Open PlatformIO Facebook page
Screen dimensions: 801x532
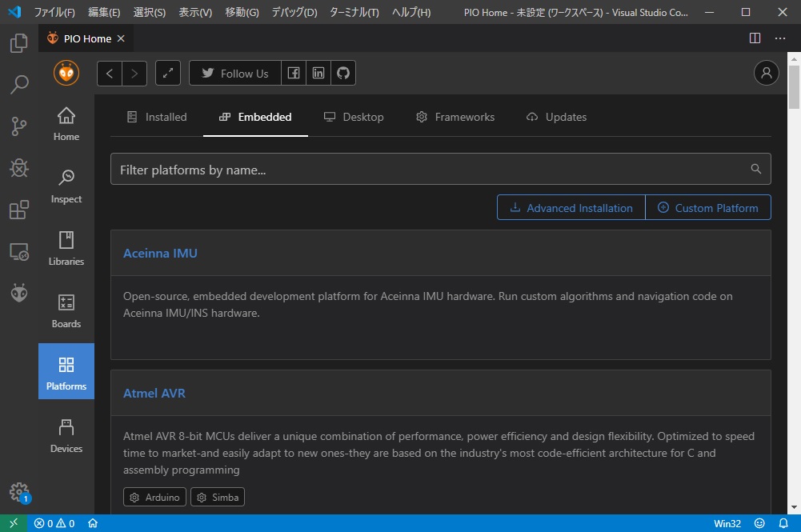[x=294, y=73]
